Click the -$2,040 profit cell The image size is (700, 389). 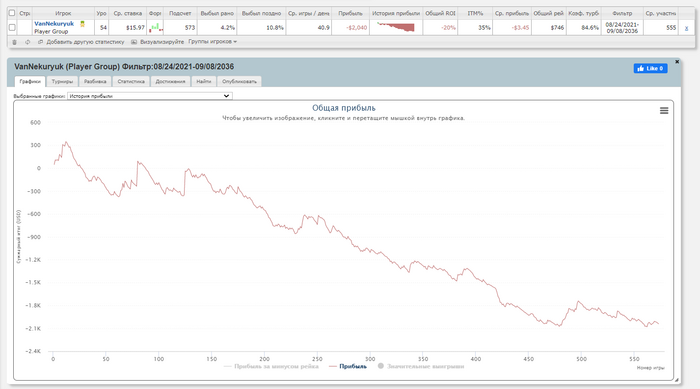[350, 28]
